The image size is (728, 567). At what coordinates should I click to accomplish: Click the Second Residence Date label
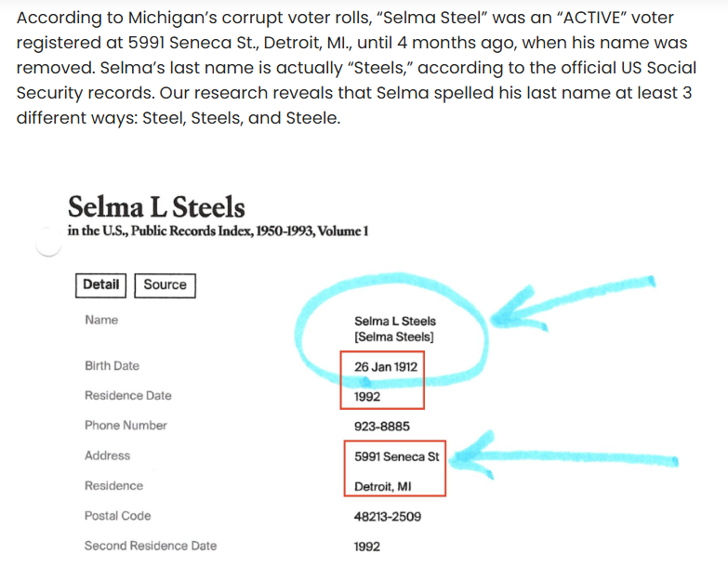point(150,546)
